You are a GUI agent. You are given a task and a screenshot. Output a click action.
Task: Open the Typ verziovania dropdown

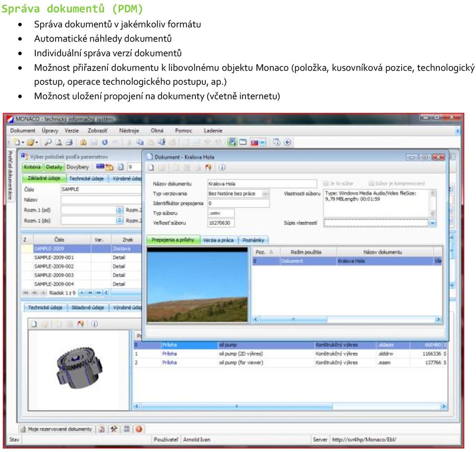pos(265,194)
